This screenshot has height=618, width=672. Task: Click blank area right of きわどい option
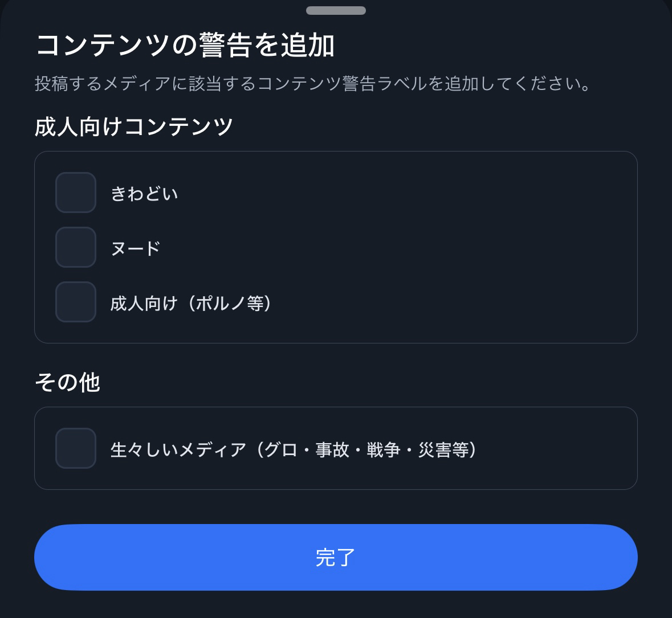(399, 193)
